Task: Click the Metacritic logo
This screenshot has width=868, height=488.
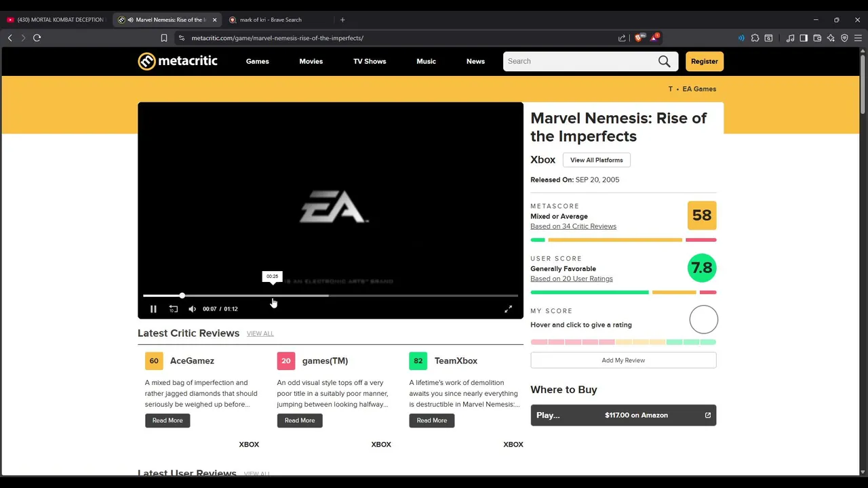Action: point(178,61)
